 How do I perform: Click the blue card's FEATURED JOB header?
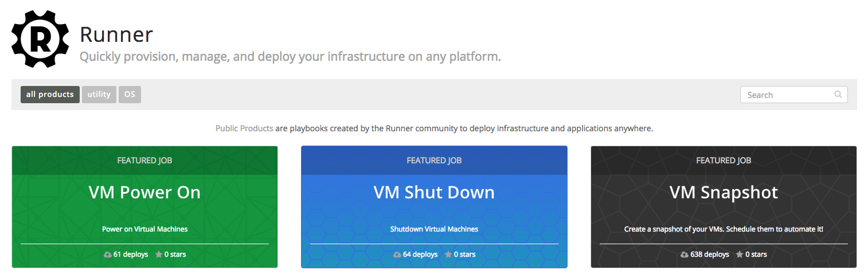(x=434, y=161)
